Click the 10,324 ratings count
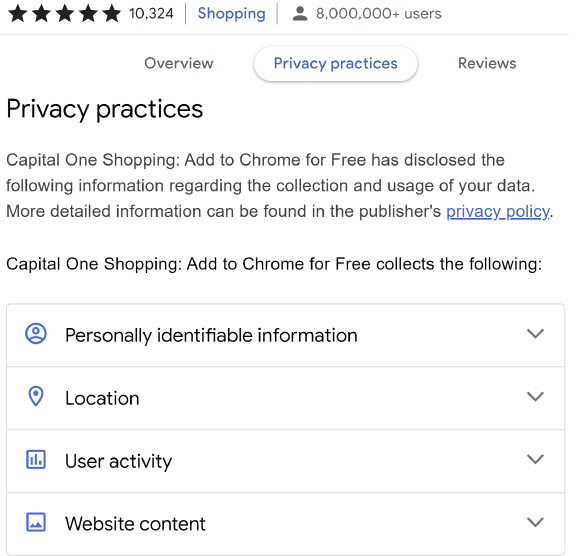The height and width of the screenshot is (556, 576). coord(151,14)
